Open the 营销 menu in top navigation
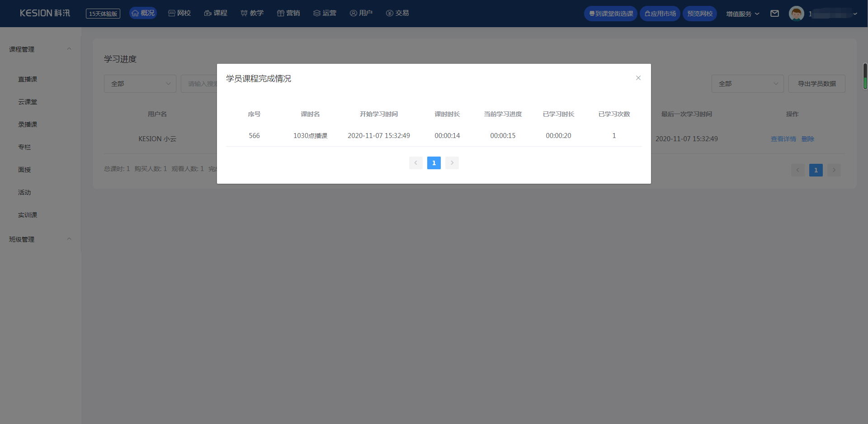Image resolution: width=868 pixels, height=424 pixels. point(288,13)
